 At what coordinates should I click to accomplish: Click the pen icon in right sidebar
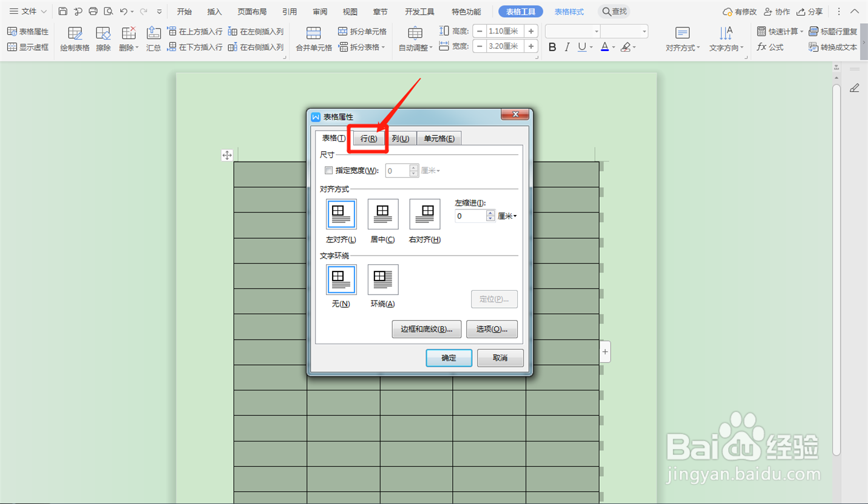pyautogui.click(x=854, y=88)
